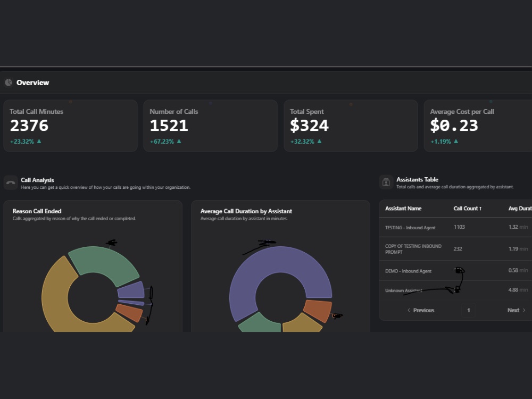
Task: Click the $324 total spent value
Action: click(x=309, y=126)
